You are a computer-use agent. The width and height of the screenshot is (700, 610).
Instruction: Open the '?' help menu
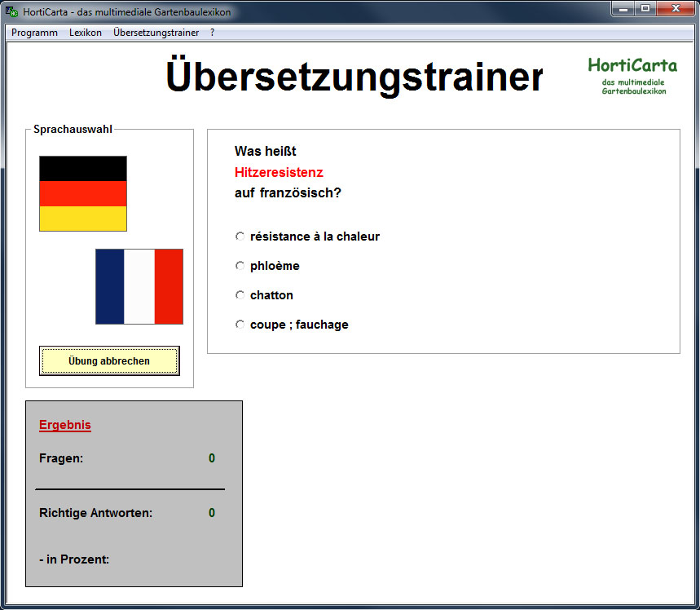(213, 33)
